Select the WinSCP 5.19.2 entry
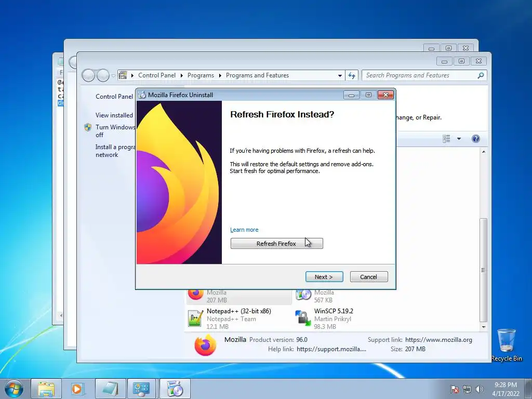This screenshot has width=532, height=399. coord(346,318)
